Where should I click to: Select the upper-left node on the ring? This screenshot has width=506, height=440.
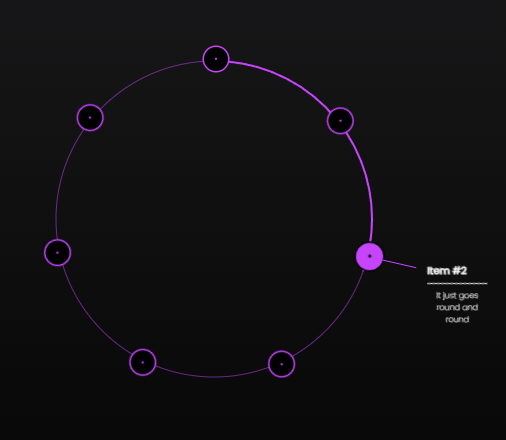[90, 118]
